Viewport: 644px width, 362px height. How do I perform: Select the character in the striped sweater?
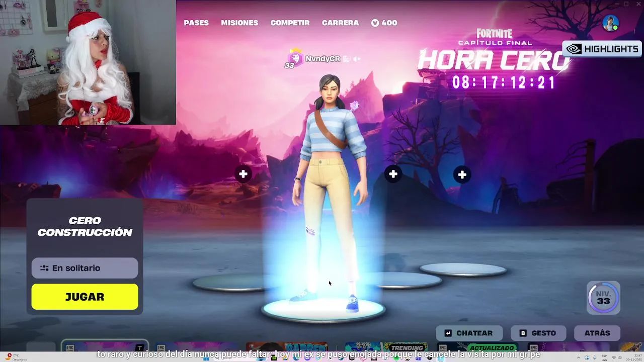(x=331, y=194)
